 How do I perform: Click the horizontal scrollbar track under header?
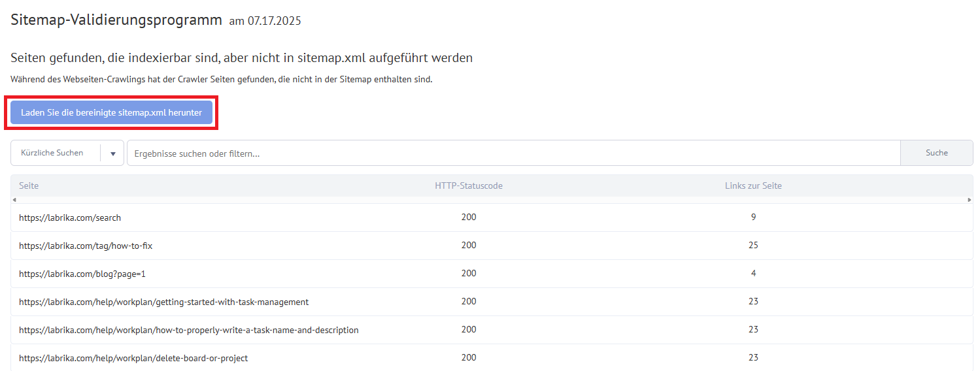point(492,200)
